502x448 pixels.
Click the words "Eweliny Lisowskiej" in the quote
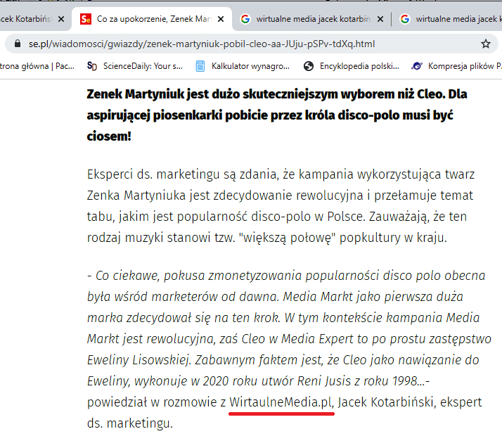(139, 360)
